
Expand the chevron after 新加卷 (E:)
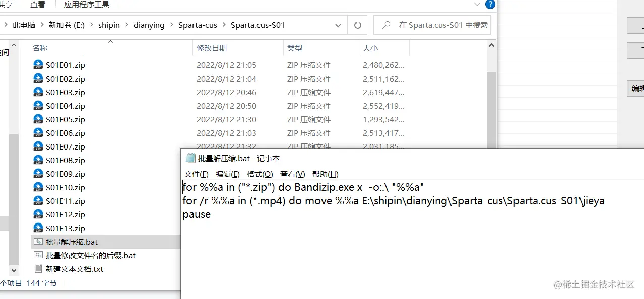click(92, 25)
